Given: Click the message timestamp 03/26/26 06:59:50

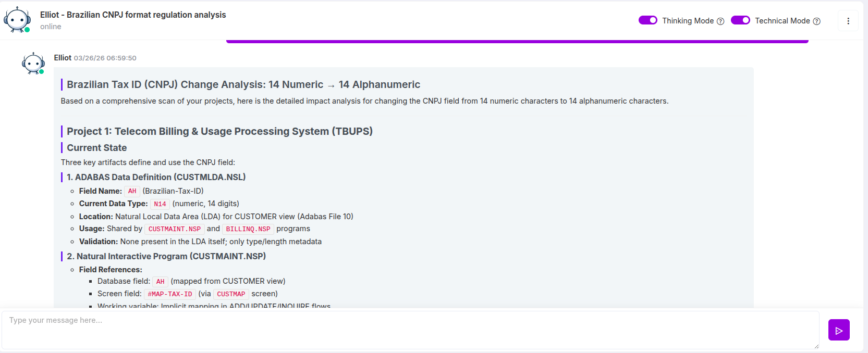Looking at the screenshot, I should coord(105,58).
